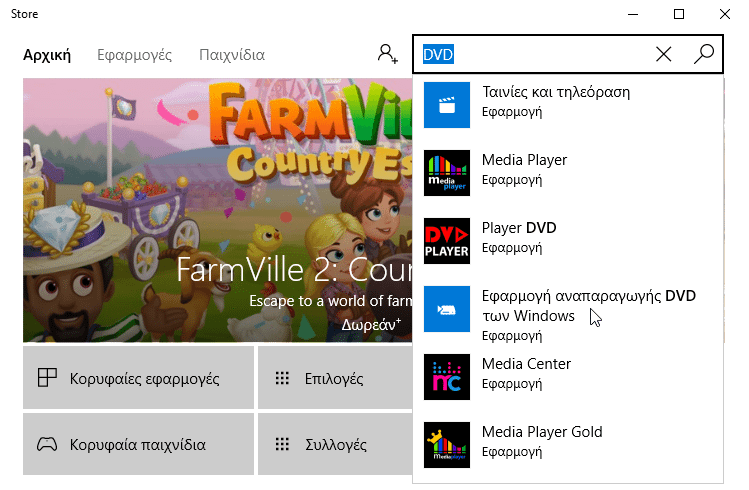Click the grid icon on Συλλογές

coord(282,444)
